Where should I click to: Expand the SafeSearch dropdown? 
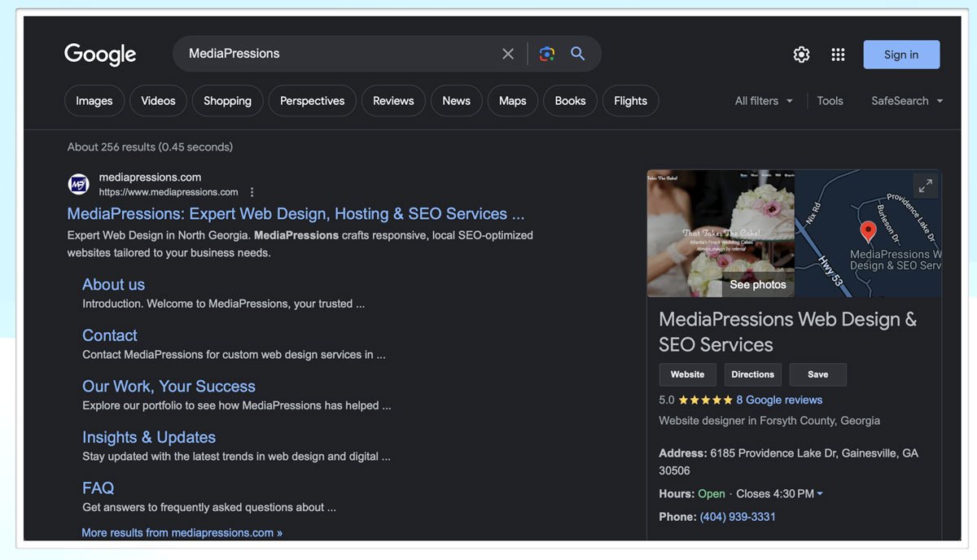tap(907, 101)
